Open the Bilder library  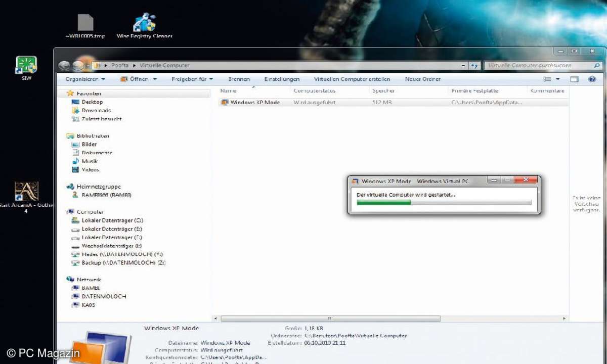84,144
